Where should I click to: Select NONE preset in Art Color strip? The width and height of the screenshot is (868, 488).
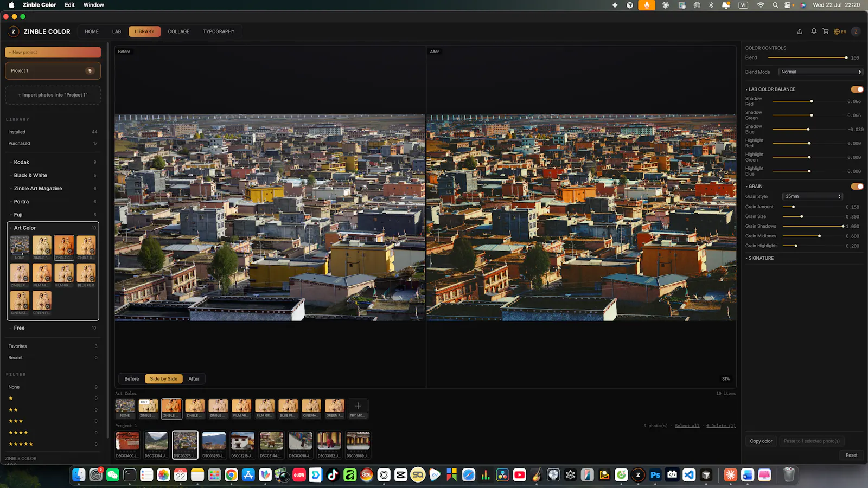pos(125,409)
